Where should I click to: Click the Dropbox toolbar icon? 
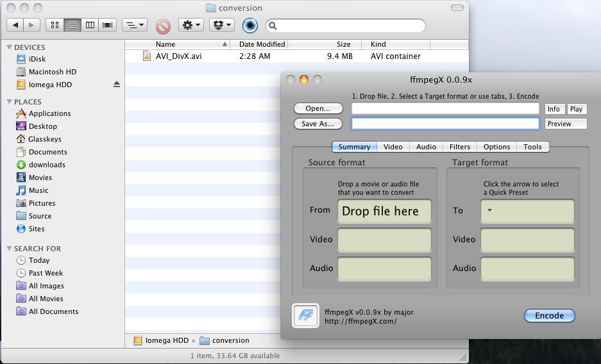[x=221, y=26]
